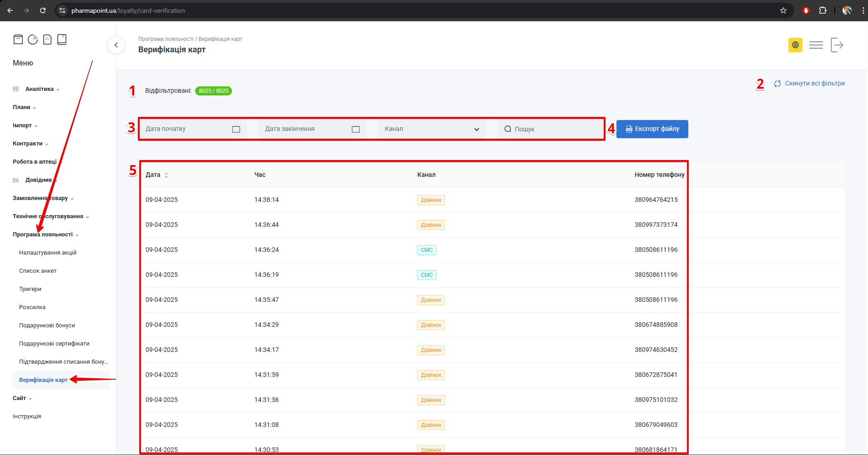Viewport: 868px width, 456px height.
Task: Toggle sorting on the Дата column
Action: click(166, 175)
